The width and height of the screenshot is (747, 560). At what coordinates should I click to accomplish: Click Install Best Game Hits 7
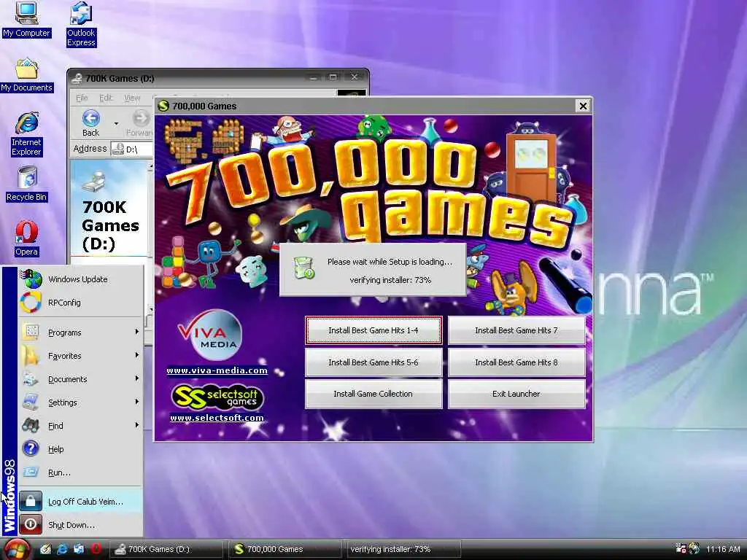[x=516, y=330]
